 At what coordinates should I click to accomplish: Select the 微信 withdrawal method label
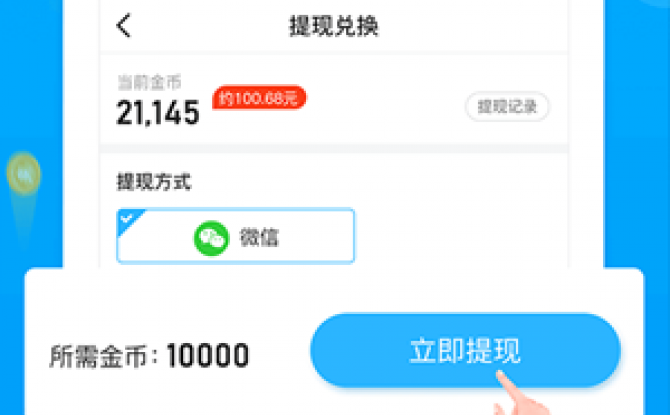tap(259, 238)
